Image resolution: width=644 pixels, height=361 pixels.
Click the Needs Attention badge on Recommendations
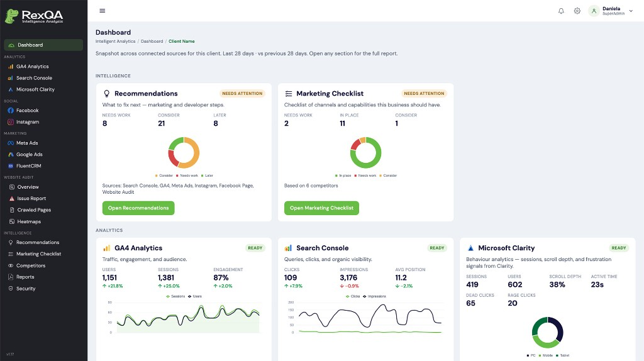[242, 94]
